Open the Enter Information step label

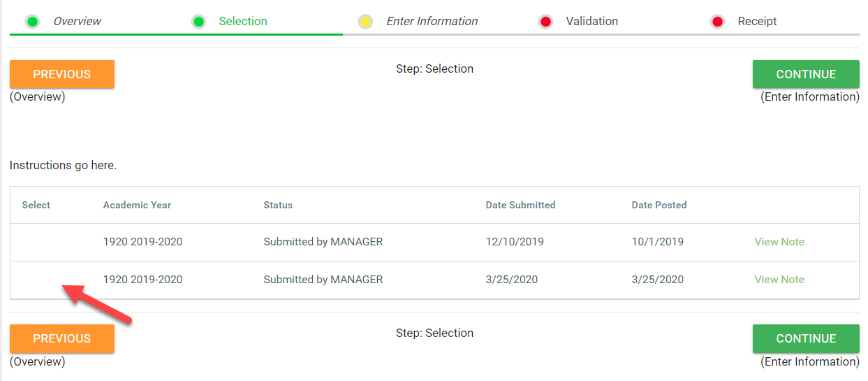pyautogui.click(x=432, y=22)
